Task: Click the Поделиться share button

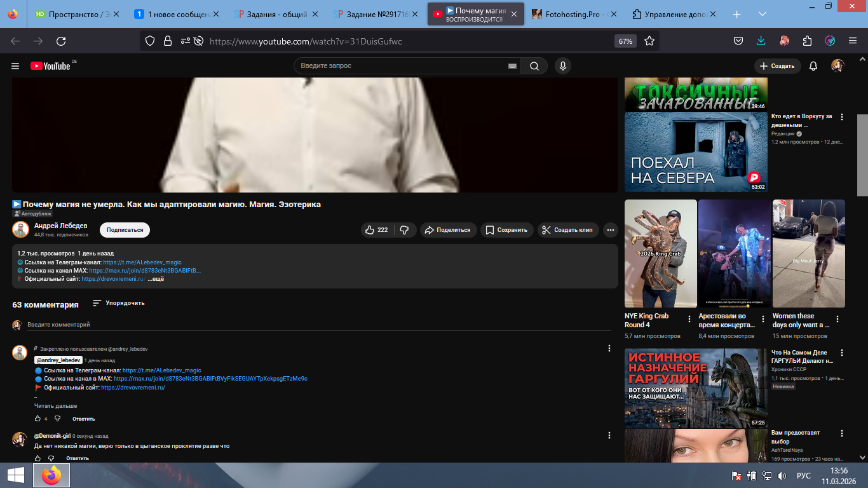Action: pyautogui.click(x=448, y=230)
